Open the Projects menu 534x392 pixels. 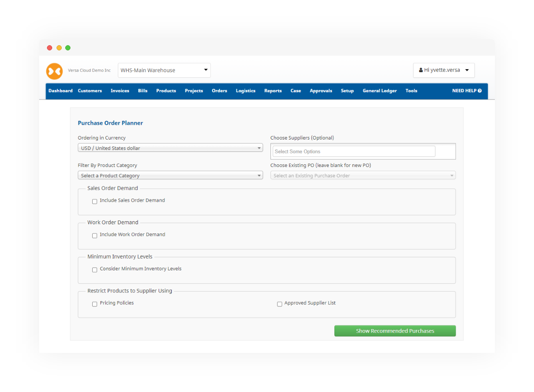[x=194, y=91]
